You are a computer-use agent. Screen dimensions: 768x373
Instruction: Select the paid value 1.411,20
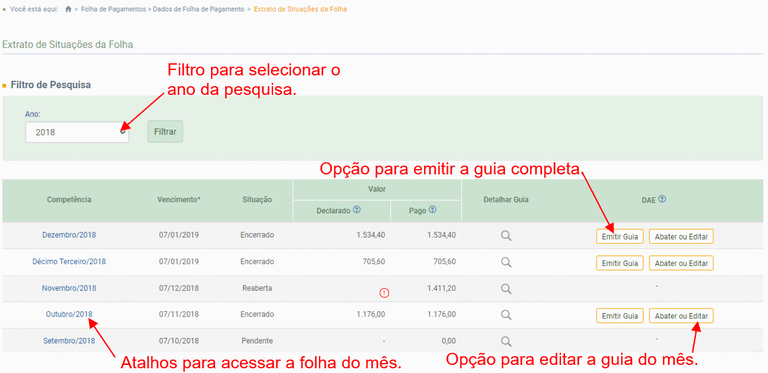tap(441, 288)
